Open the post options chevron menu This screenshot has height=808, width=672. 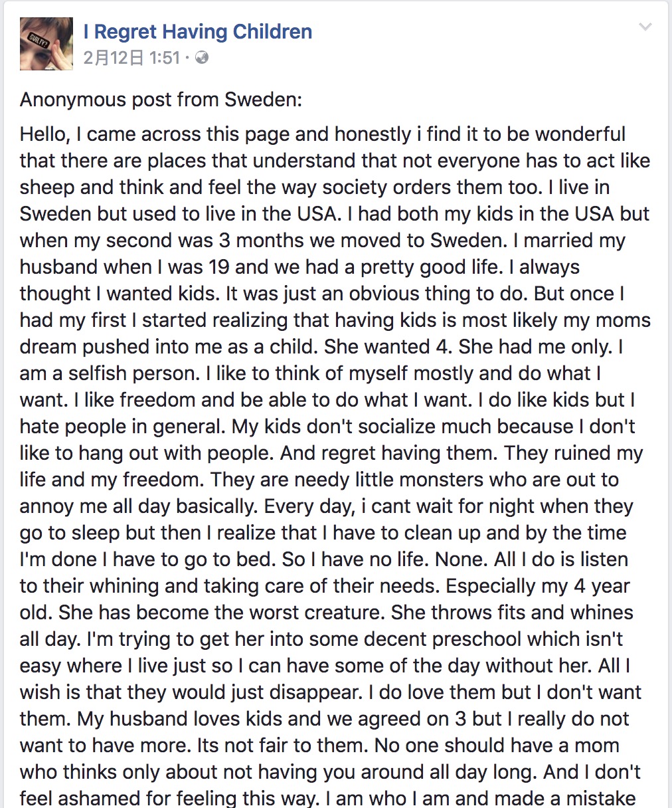point(645,27)
